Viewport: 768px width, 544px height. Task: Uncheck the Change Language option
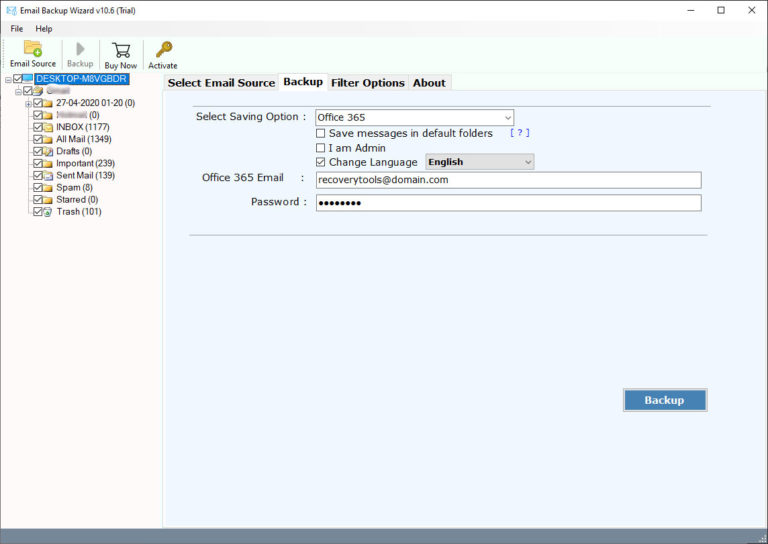pyautogui.click(x=320, y=162)
